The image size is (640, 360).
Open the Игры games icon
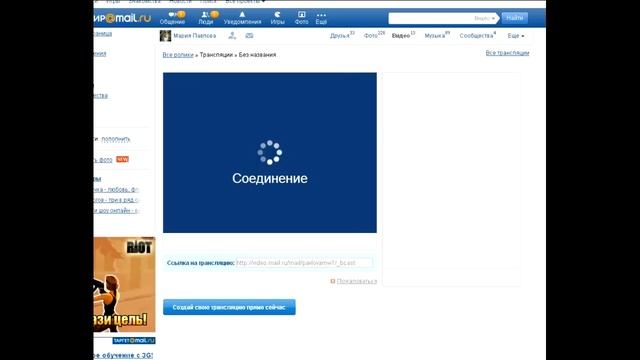277,18
